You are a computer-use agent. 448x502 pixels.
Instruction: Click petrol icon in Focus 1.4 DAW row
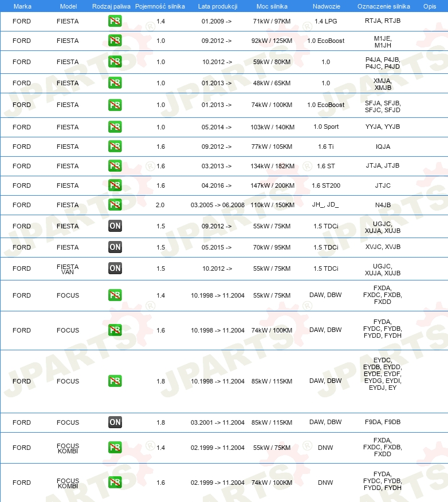[x=115, y=295]
